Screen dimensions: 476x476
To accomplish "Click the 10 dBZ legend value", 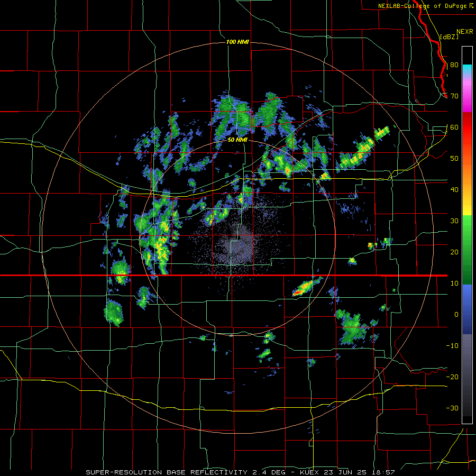I will click(454, 283).
